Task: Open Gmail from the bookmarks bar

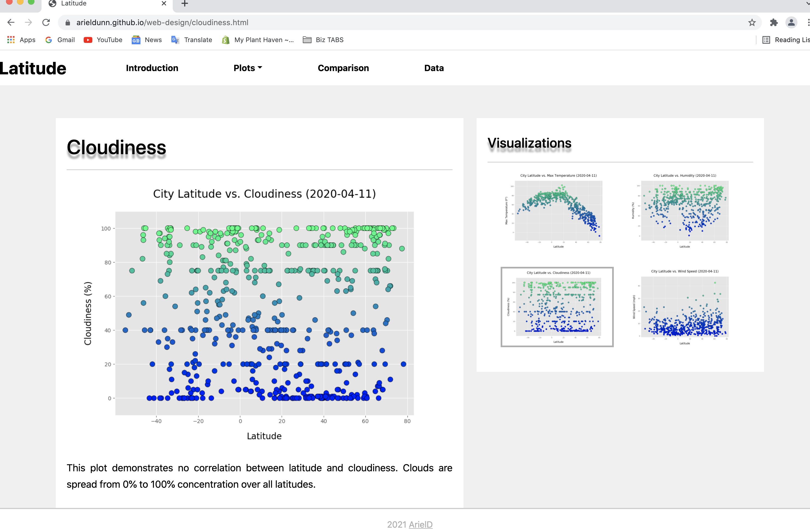Action: pos(60,39)
